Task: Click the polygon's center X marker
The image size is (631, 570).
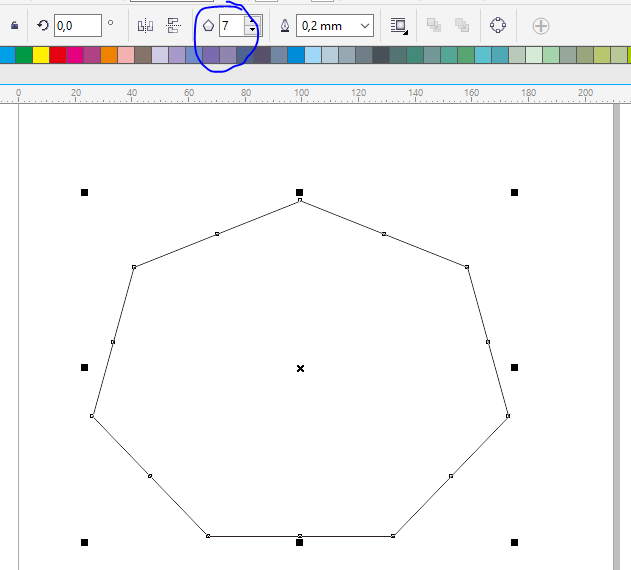Action: point(300,368)
